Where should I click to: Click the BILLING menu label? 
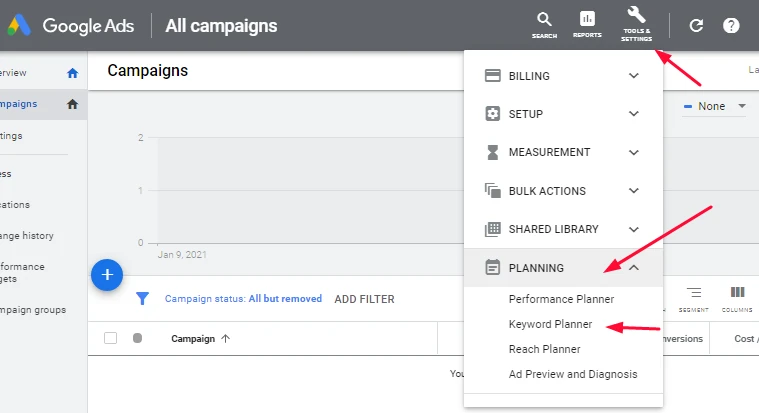click(x=529, y=76)
